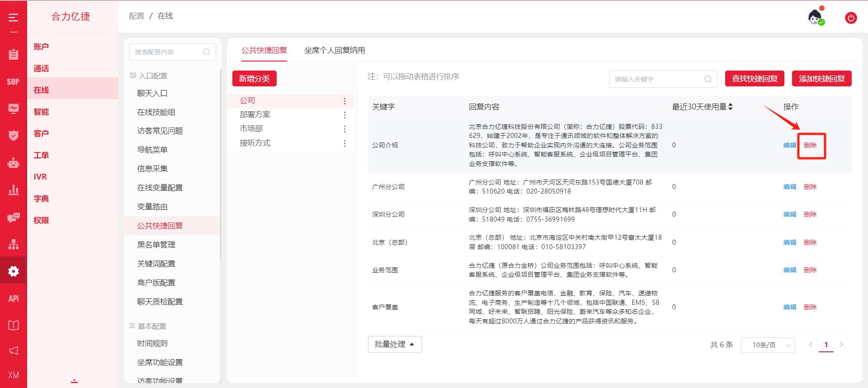
Task: Click the clipboard icon in the red sidebar
Action: click(14, 54)
